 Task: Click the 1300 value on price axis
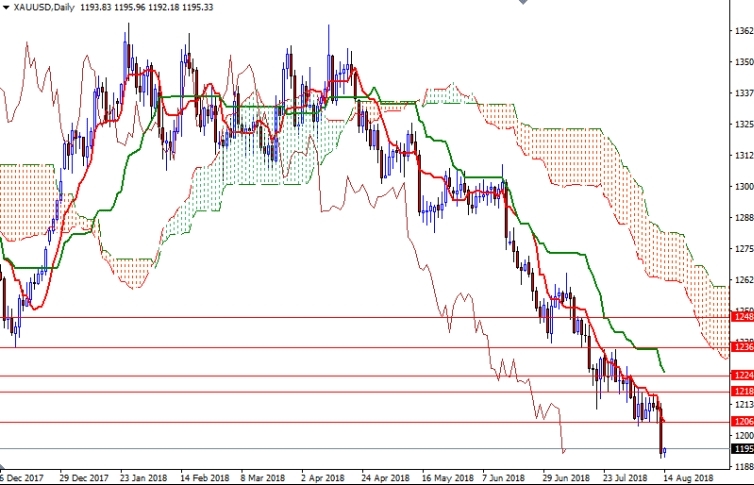click(744, 187)
